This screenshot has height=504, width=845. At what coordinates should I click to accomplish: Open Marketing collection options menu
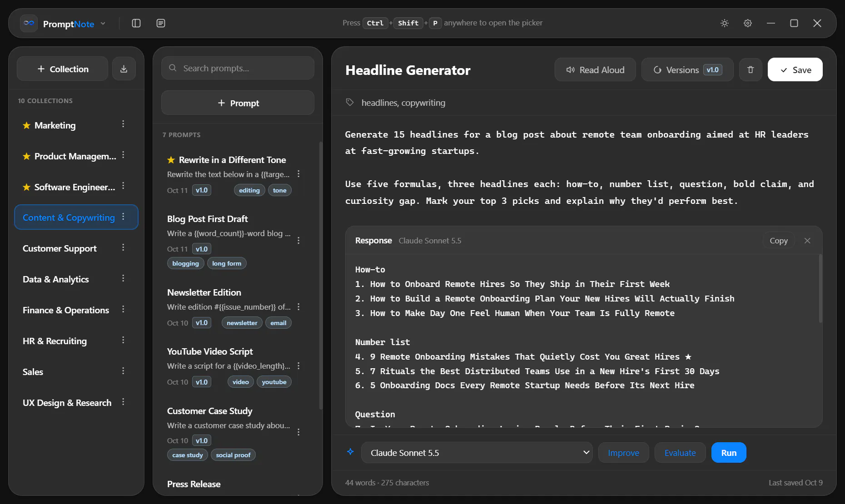coord(123,124)
